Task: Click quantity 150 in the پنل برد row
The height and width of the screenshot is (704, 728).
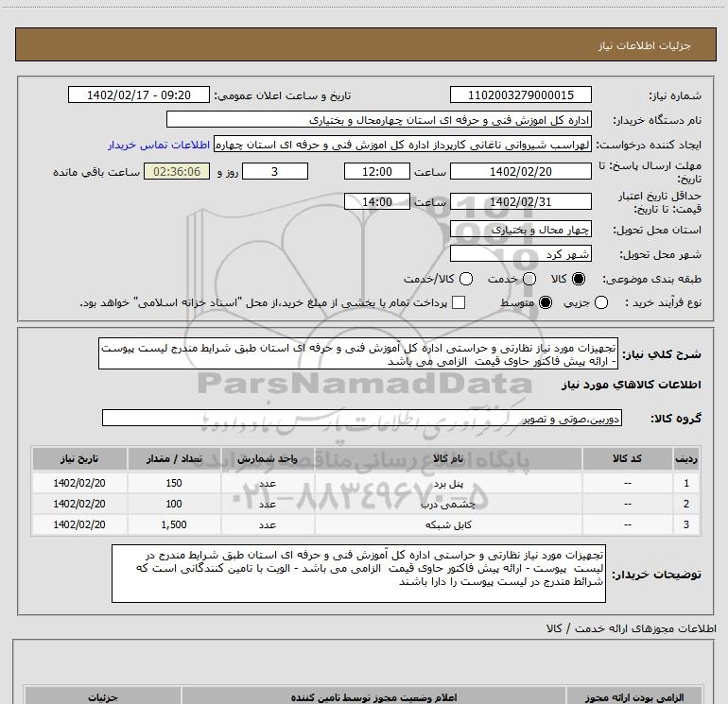Action: 174,484
